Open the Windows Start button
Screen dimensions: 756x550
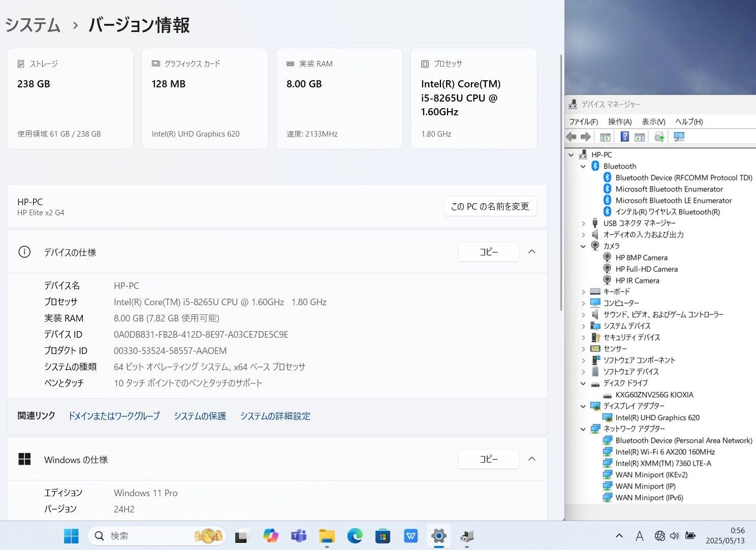[x=71, y=536]
